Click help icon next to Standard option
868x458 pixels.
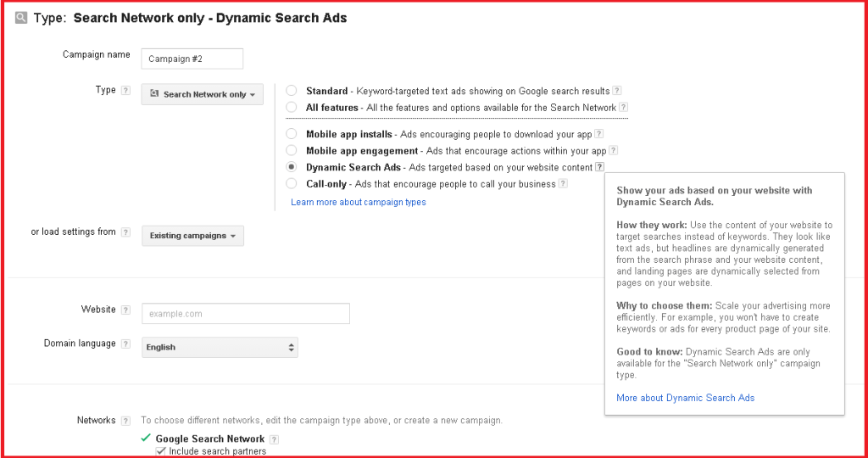pyautogui.click(x=617, y=91)
